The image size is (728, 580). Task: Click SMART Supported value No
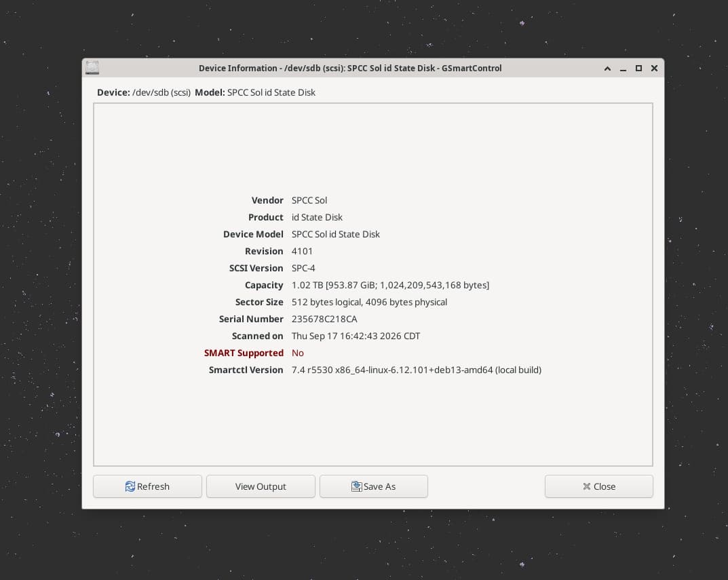point(298,353)
